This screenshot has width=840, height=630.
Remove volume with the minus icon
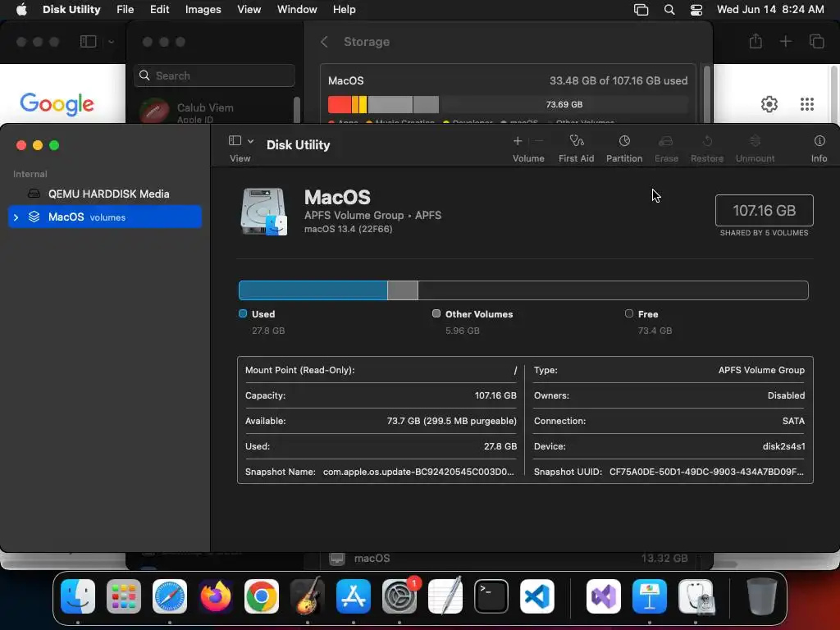click(x=539, y=141)
